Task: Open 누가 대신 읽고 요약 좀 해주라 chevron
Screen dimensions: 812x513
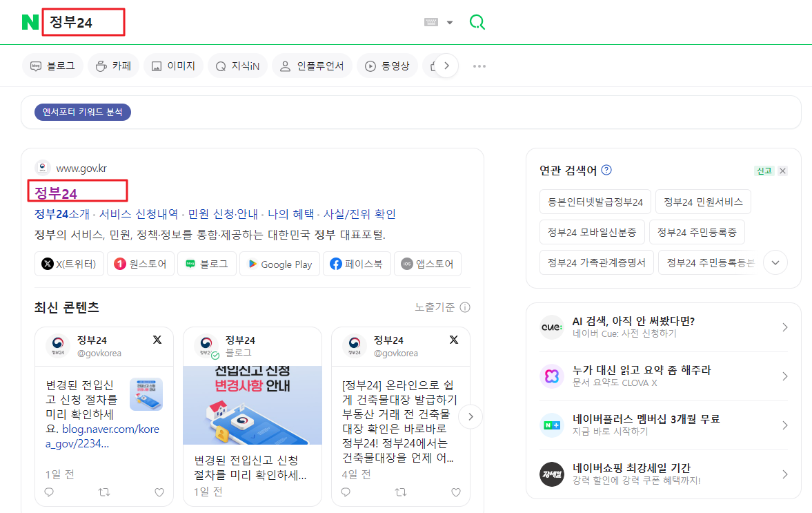Action: click(785, 376)
